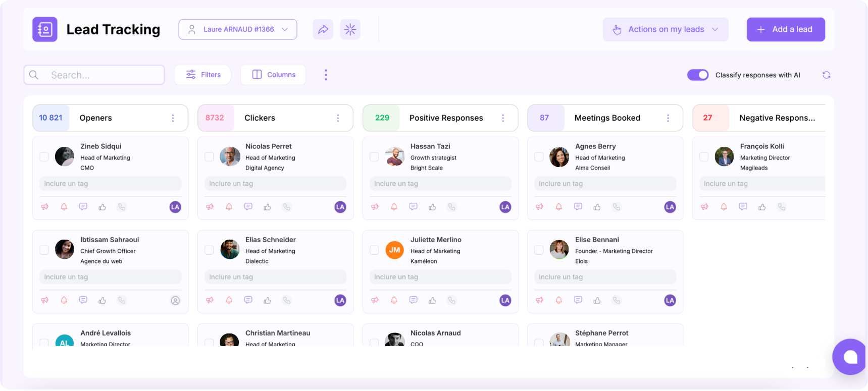This screenshot has height=391, width=868.
Task: Click the Search input field
Action: click(x=94, y=75)
